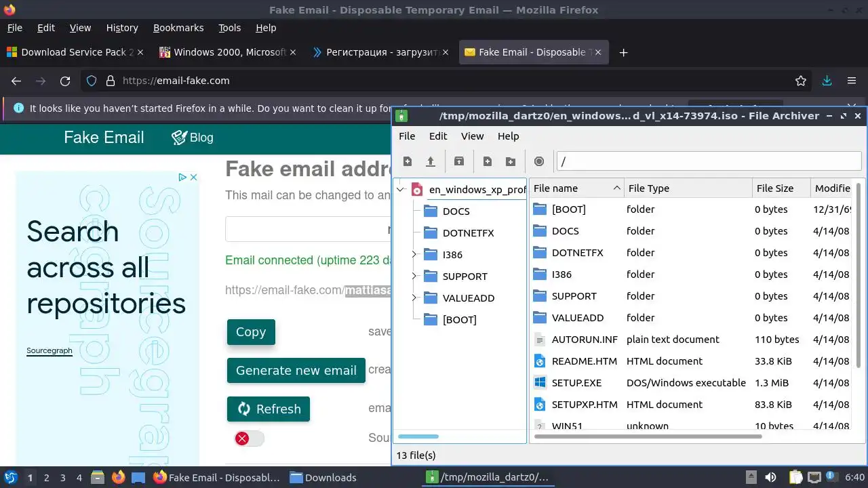Viewport: 868px width, 488px height.
Task: Click the Copy button
Action: (251, 332)
